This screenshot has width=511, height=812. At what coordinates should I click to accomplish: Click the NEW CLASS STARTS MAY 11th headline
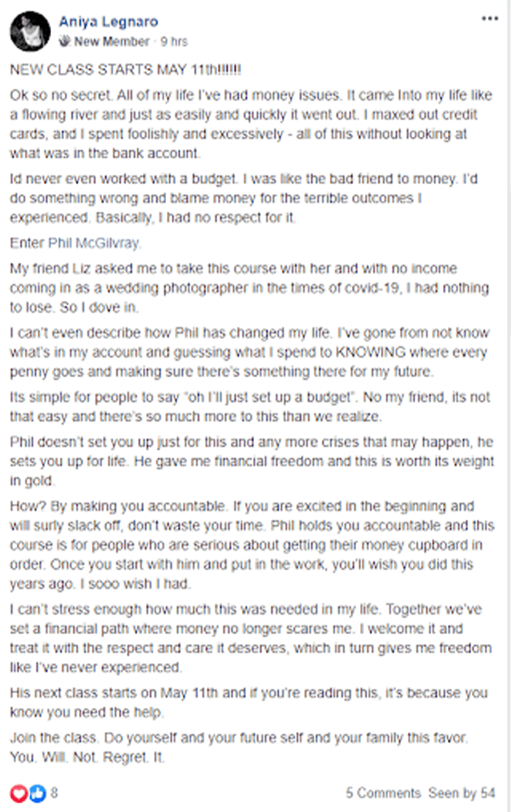click(x=125, y=70)
